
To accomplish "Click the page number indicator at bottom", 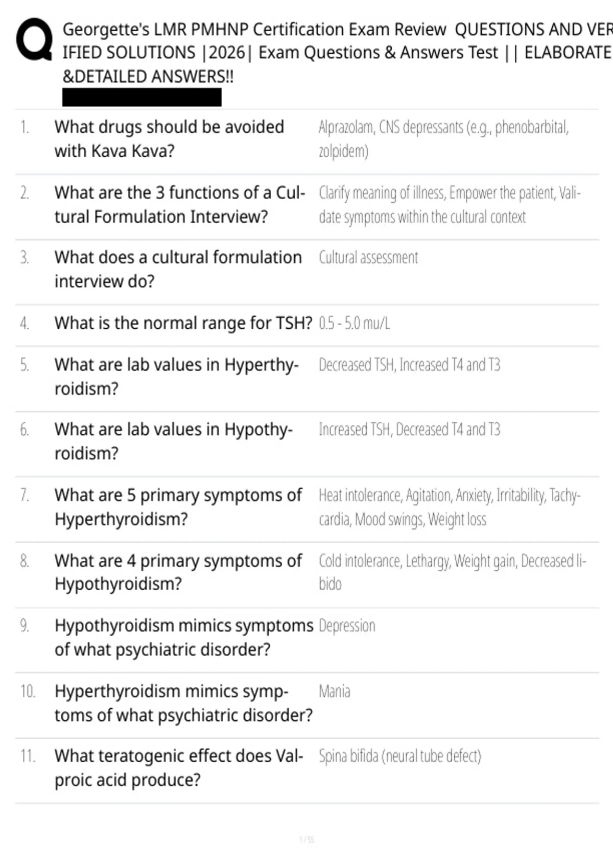I will pyautogui.click(x=306, y=839).
